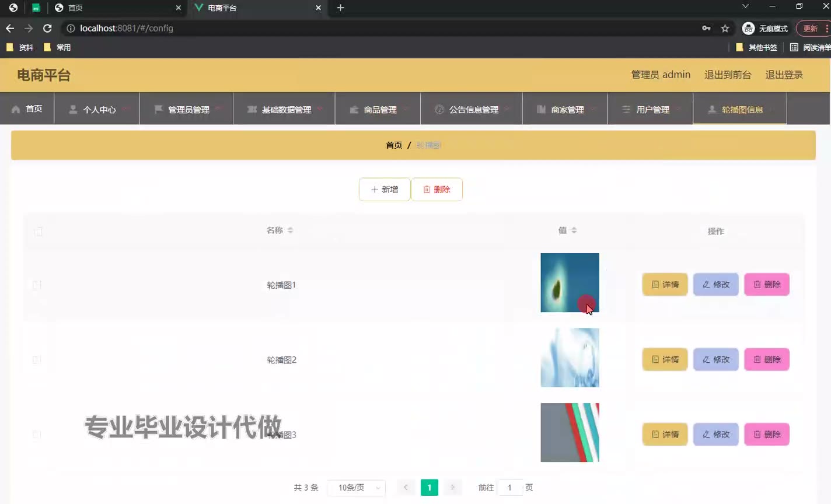Click the 首页 breadcrumb link
The height and width of the screenshot is (504, 831).
pyautogui.click(x=394, y=145)
